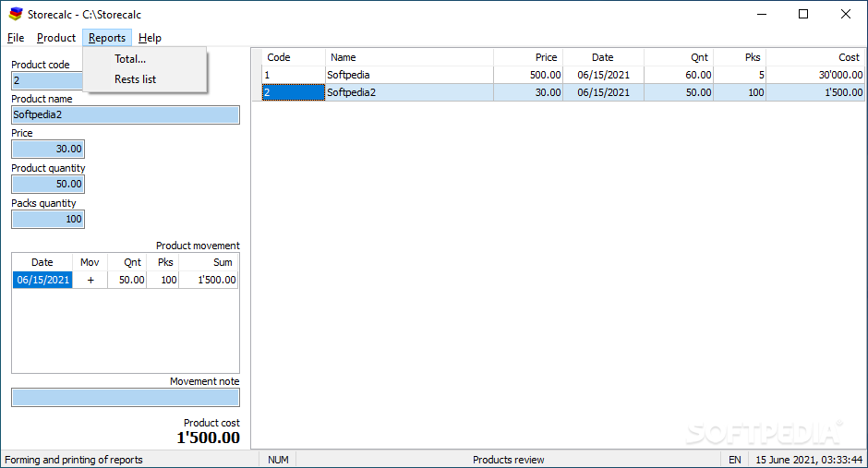Click code cell 1 in product table
Image resolution: width=868 pixels, height=468 pixels.
click(294, 75)
